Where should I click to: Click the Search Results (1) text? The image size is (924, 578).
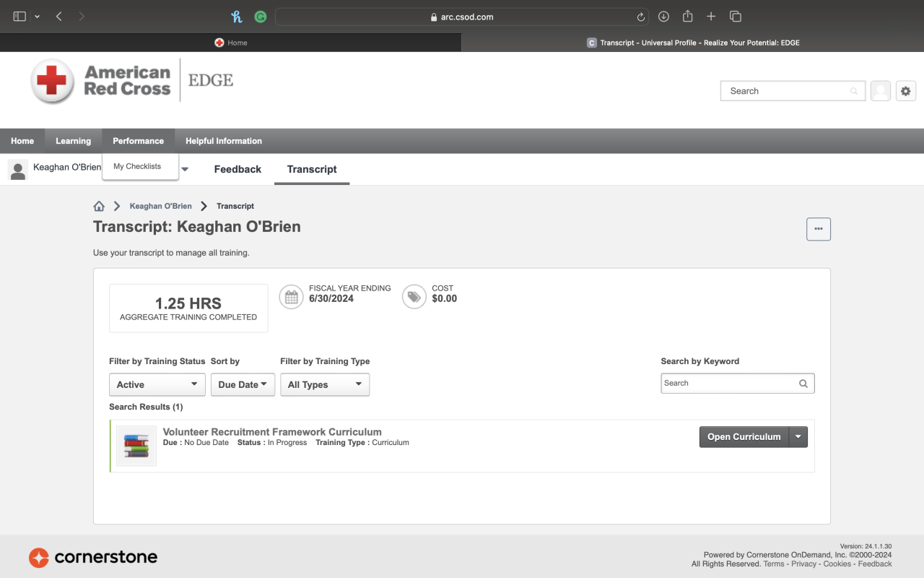click(146, 407)
